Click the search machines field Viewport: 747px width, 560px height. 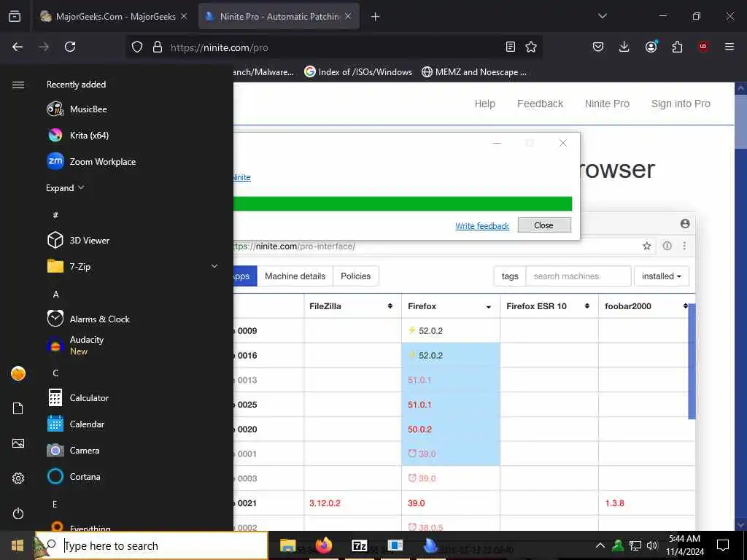tap(578, 276)
